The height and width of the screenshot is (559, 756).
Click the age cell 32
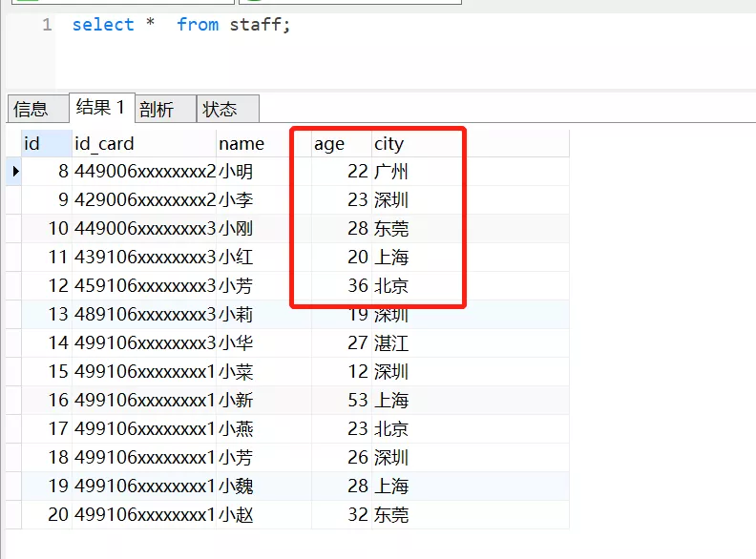pos(342,515)
